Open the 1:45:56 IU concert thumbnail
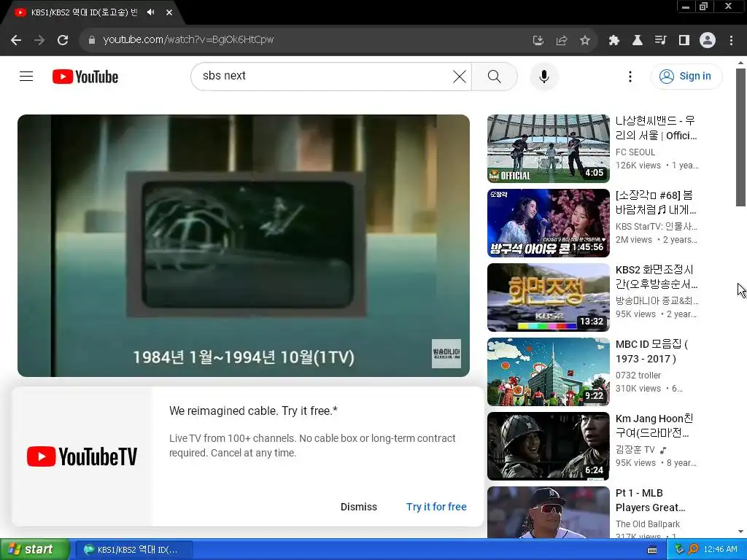 549,223
